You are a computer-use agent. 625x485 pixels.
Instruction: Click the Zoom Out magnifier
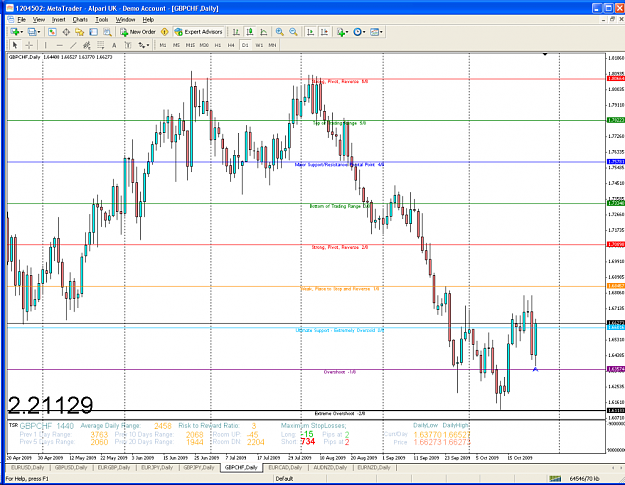coord(293,32)
